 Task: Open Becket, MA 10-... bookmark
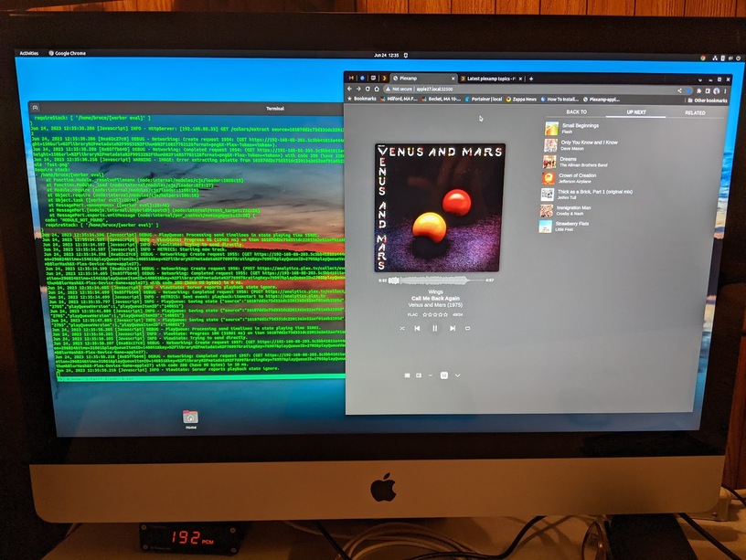441,99
